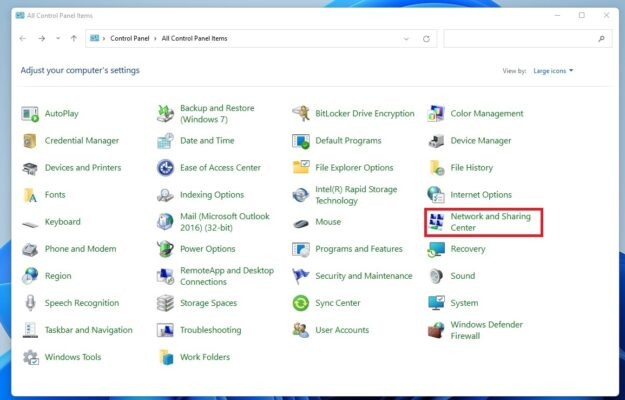Click the Sync Center icon
This screenshot has height=400, width=625.
coord(301,303)
